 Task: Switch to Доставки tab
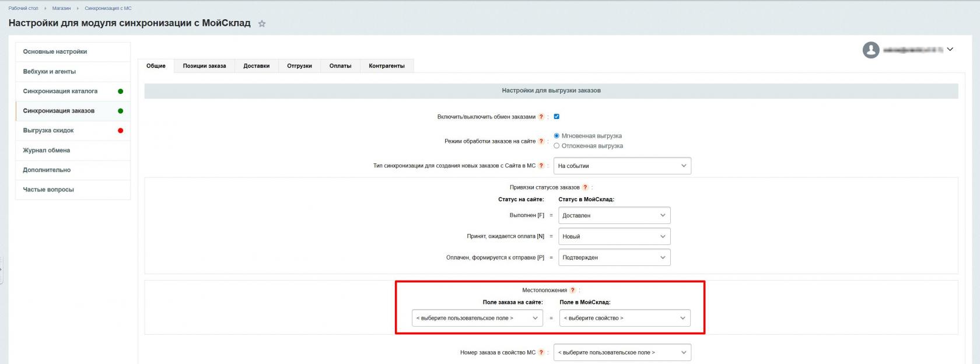[257, 66]
